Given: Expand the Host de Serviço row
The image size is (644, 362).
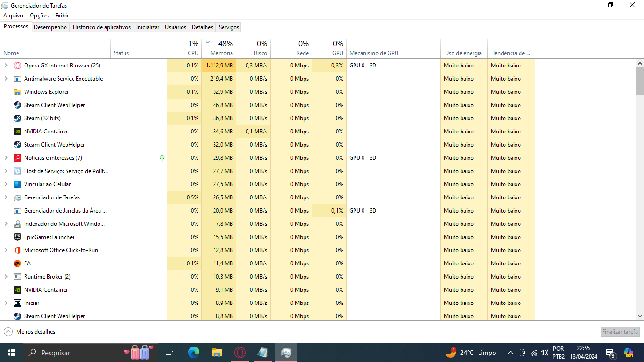Looking at the screenshot, I should click(x=6, y=171).
